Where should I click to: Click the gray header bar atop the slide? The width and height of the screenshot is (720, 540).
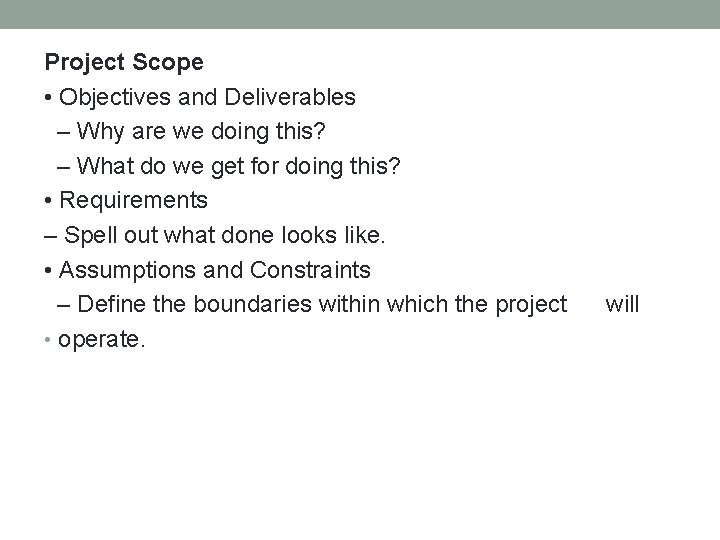(x=360, y=14)
